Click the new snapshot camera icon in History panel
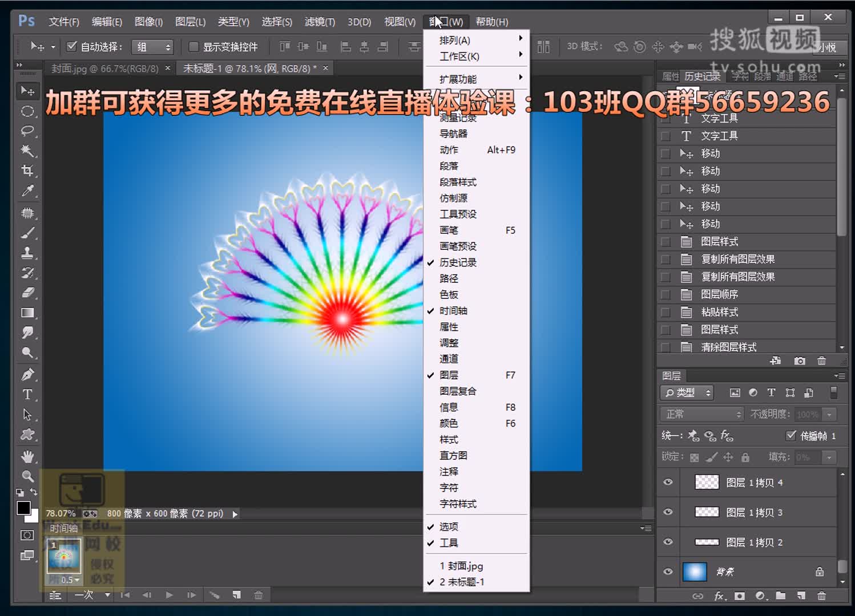The height and width of the screenshot is (616, 855). [799, 360]
